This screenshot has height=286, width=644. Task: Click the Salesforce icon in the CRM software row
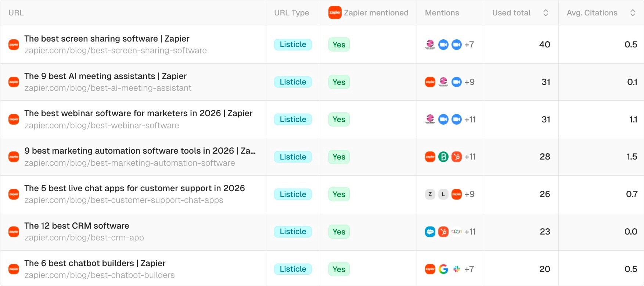click(x=430, y=232)
